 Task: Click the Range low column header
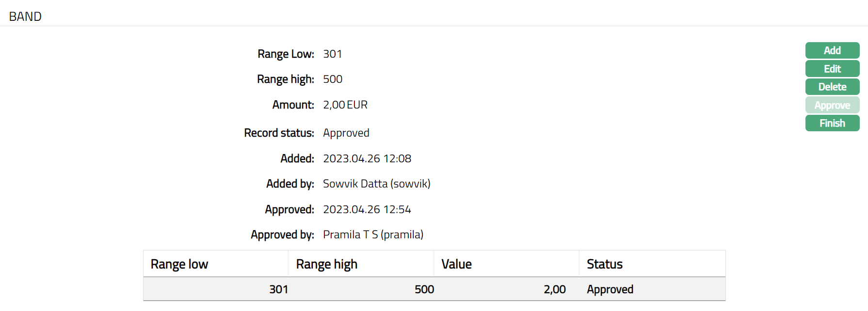179,264
